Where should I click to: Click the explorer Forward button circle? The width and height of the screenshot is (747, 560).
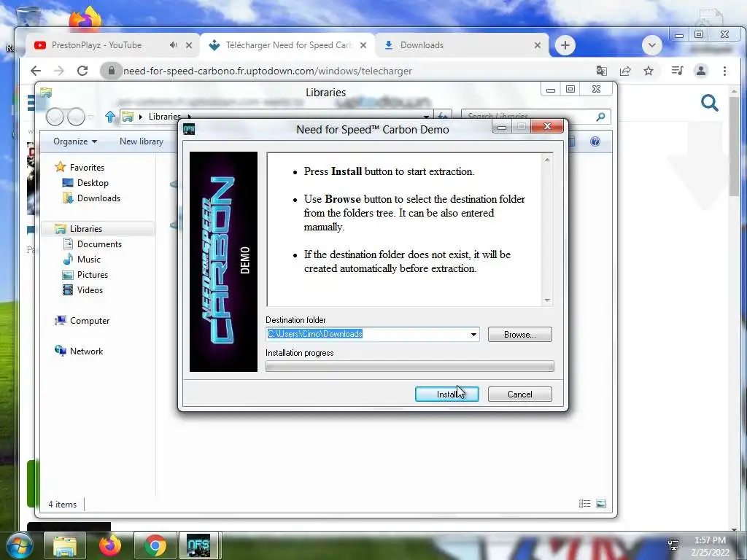[x=76, y=116]
